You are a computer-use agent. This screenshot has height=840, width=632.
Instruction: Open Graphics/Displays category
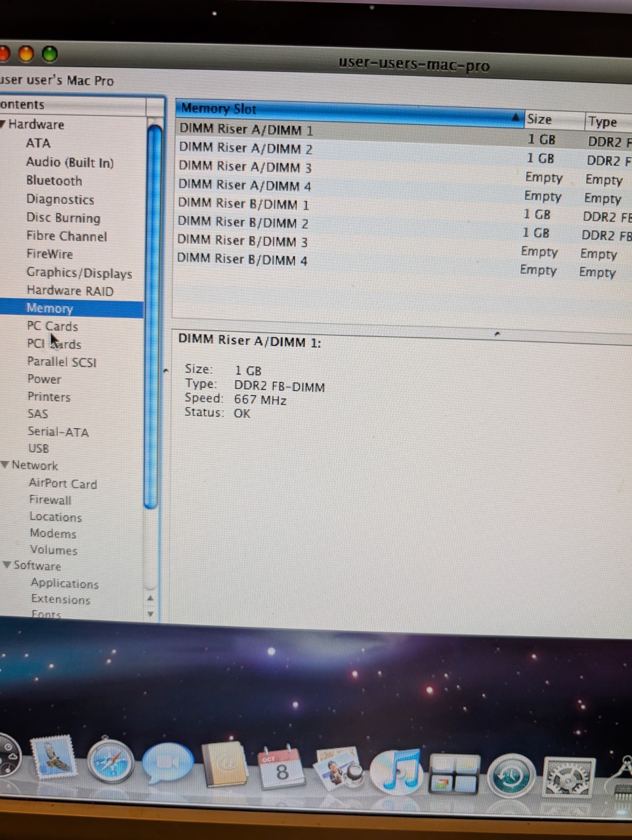click(79, 273)
